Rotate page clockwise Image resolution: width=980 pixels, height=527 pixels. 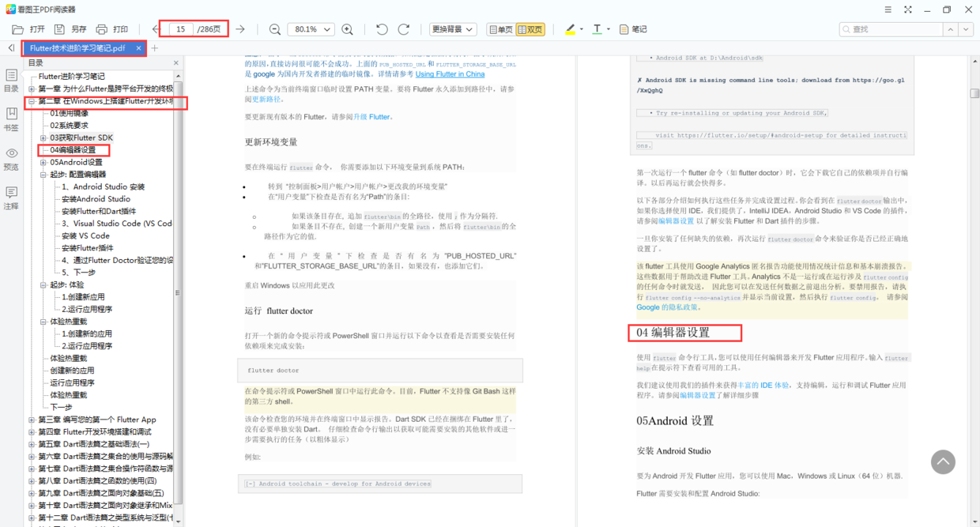[403, 29]
